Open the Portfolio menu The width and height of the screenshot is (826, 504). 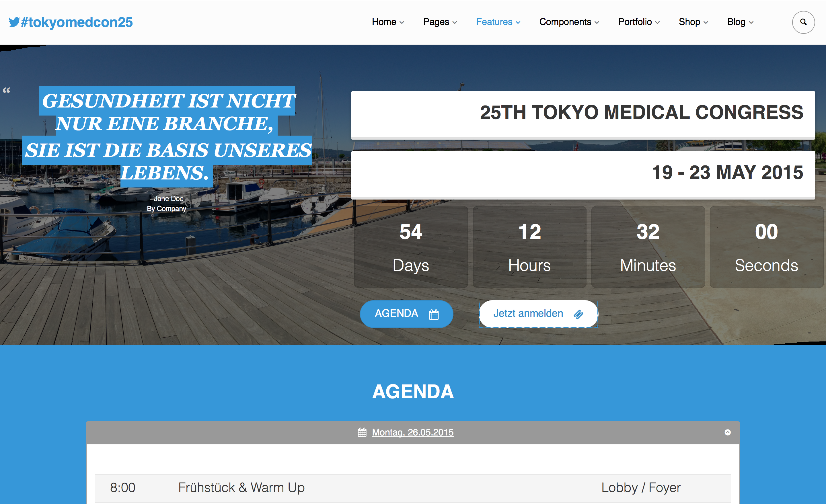639,22
